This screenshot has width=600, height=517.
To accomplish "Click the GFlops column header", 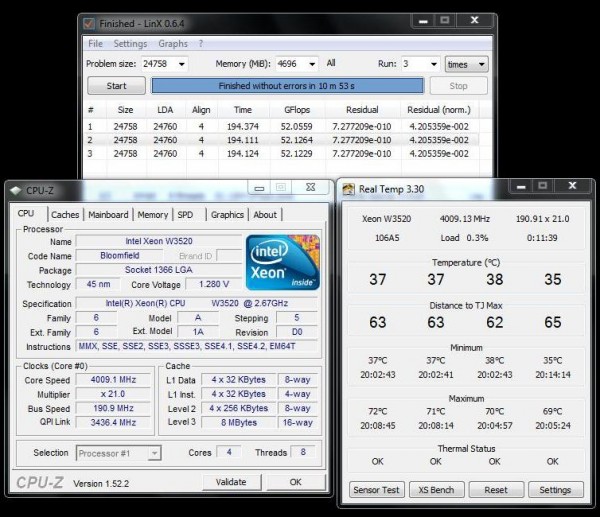I will [x=297, y=110].
